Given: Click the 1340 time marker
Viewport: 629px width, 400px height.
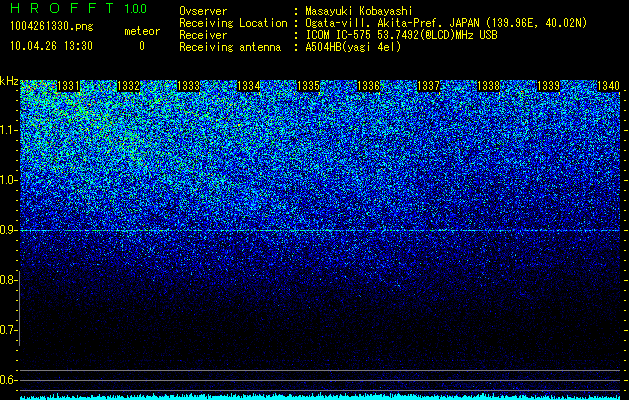Looking at the screenshot, I should click(x=608, y=86).
